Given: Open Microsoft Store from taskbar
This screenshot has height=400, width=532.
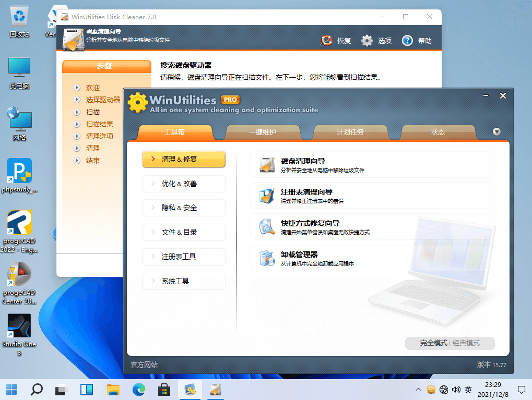Looking at the screenshot, I should [x=164, y=390].
